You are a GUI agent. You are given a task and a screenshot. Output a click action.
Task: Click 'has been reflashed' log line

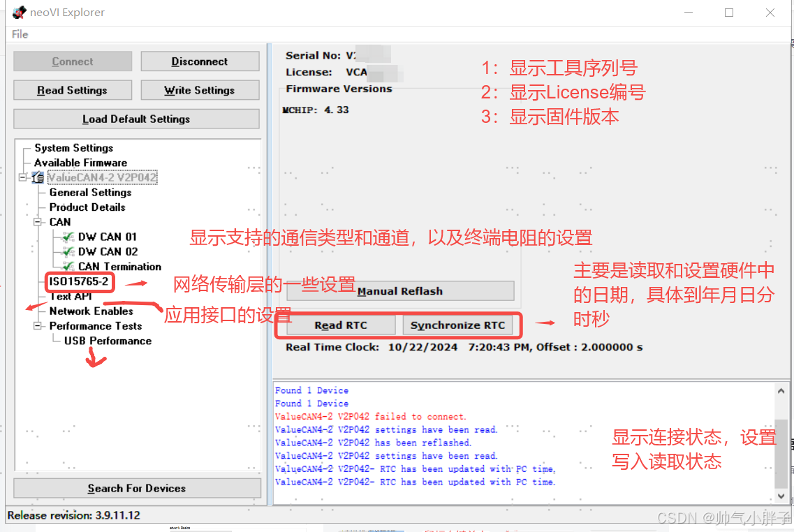[373, 443]
